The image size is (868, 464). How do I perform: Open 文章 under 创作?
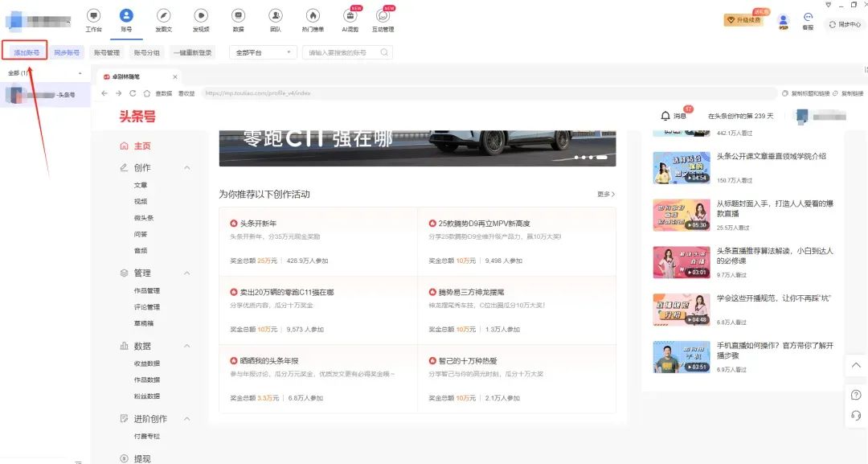tap(141, 185)
